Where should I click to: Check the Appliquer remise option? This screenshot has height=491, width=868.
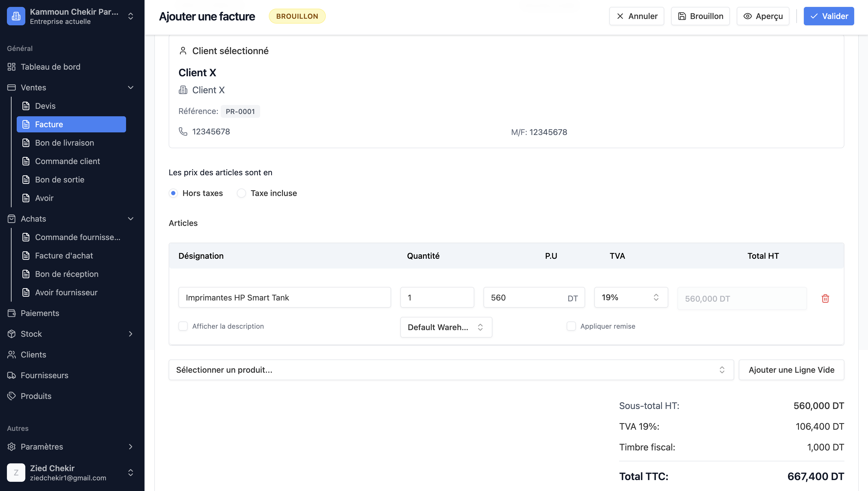pyautogui.click(x=571, y=326)
